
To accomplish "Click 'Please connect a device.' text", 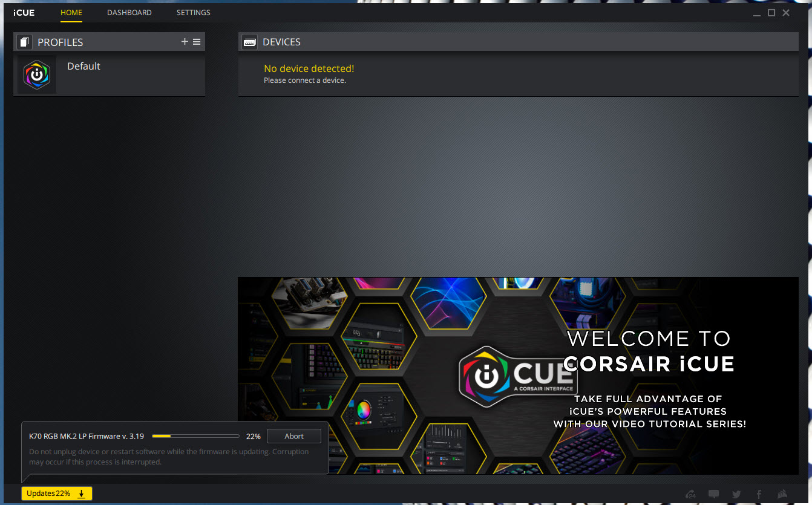I will point(305,80).
